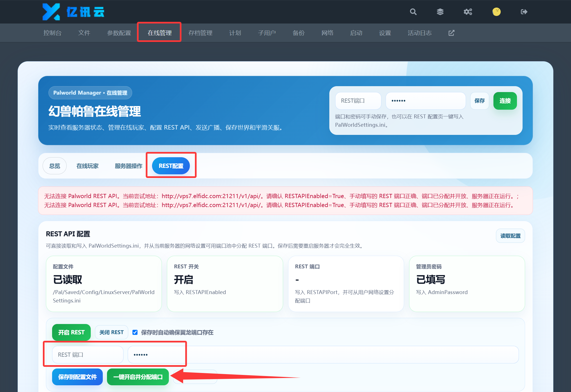571x392 pixels.
Task: Open the 存档管理 nav tab
Action: 201,33
